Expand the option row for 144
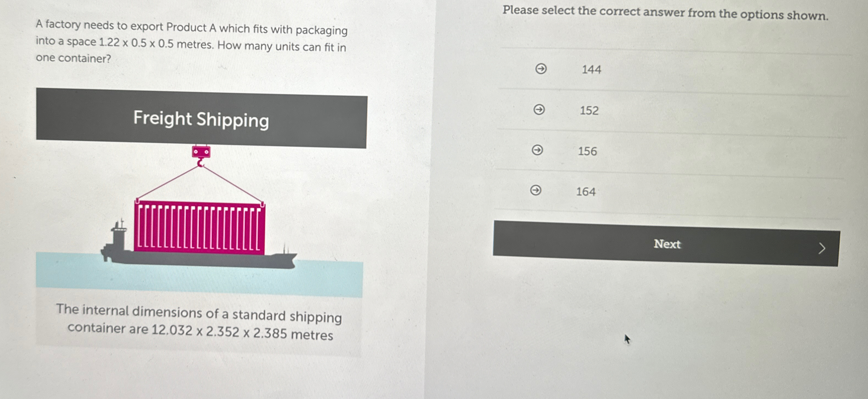Screen dimensions: 868x399 [592, 69]
